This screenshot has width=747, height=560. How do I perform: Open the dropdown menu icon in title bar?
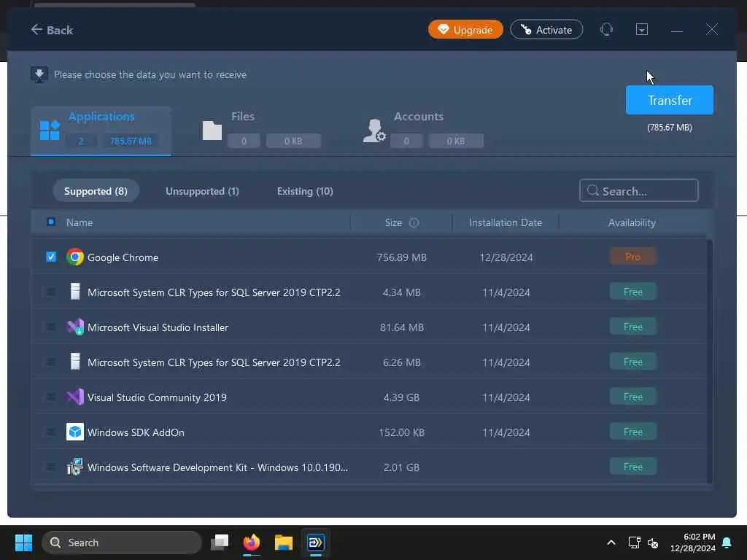click(642, 29)
